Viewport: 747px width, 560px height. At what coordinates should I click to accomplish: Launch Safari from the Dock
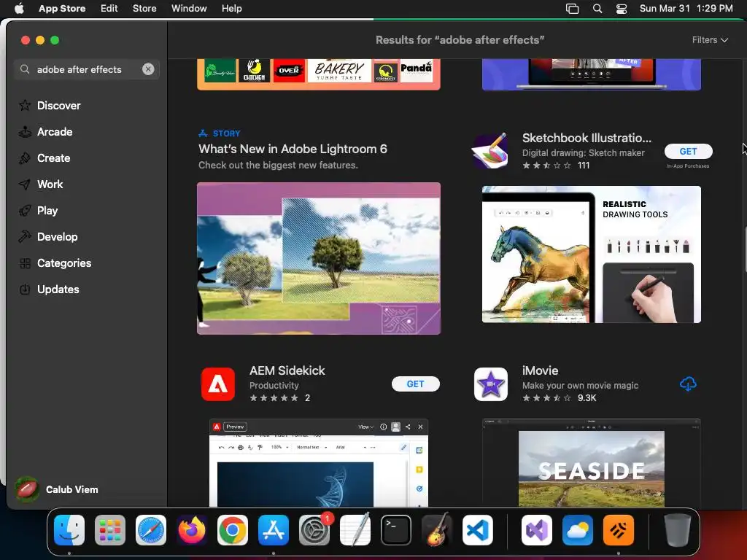tap(151, 530)
